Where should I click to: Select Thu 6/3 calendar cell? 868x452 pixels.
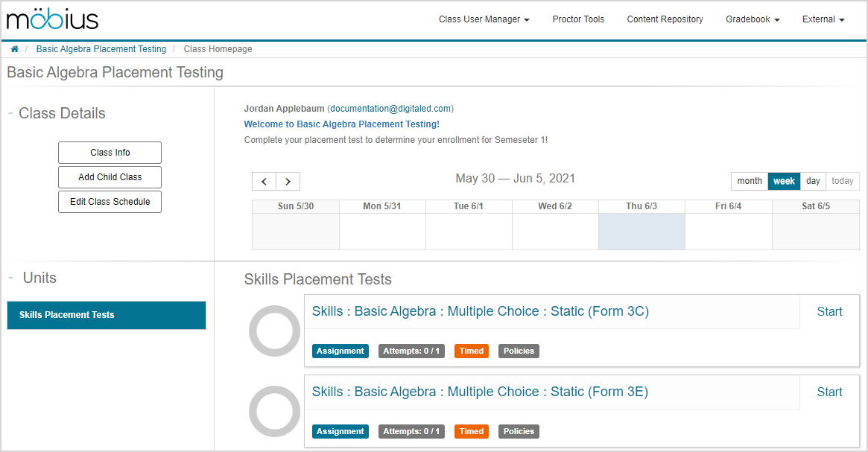pyautogui.click(x=642, y=232)
